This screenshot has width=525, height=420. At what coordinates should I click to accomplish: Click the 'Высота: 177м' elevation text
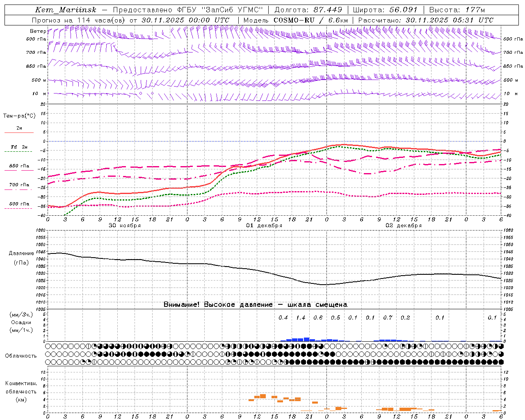point(457,10)
